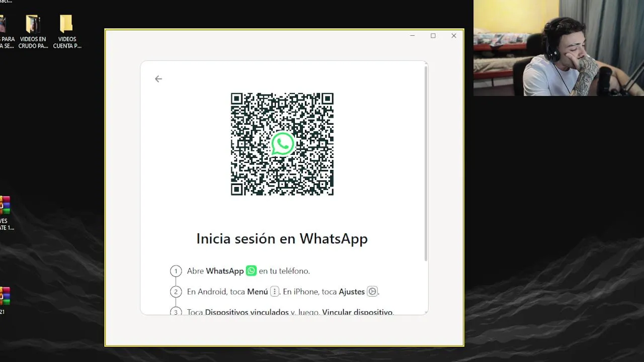Minimize the WhatsApp window

tap(412, 36)
